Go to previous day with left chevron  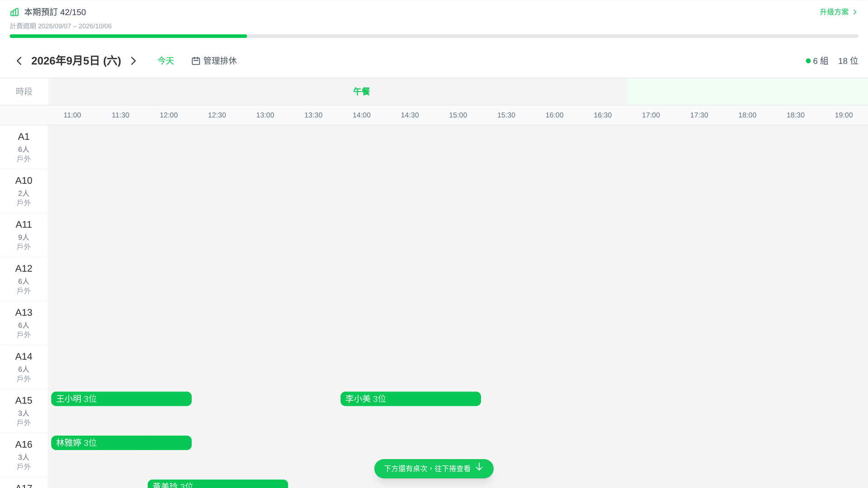19,61
